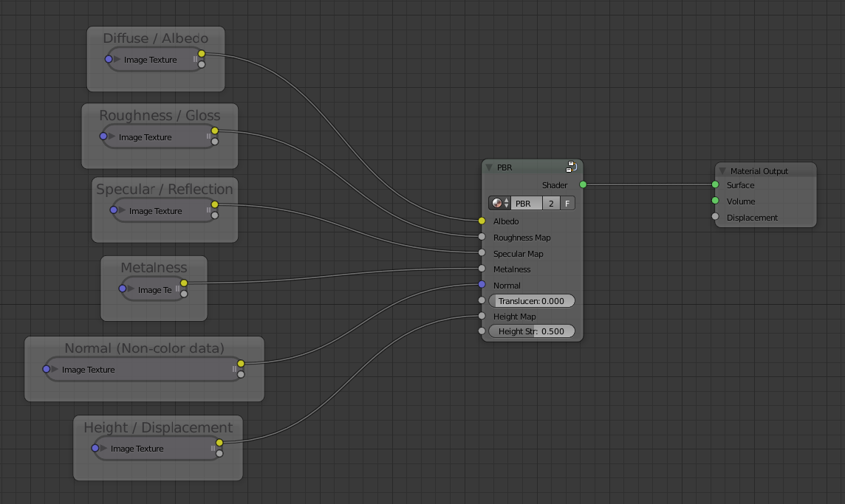Image resolution: width=845 pixels, height=504 pixels.
Task: Click the Height Map input socket
Action: point(482,316)
